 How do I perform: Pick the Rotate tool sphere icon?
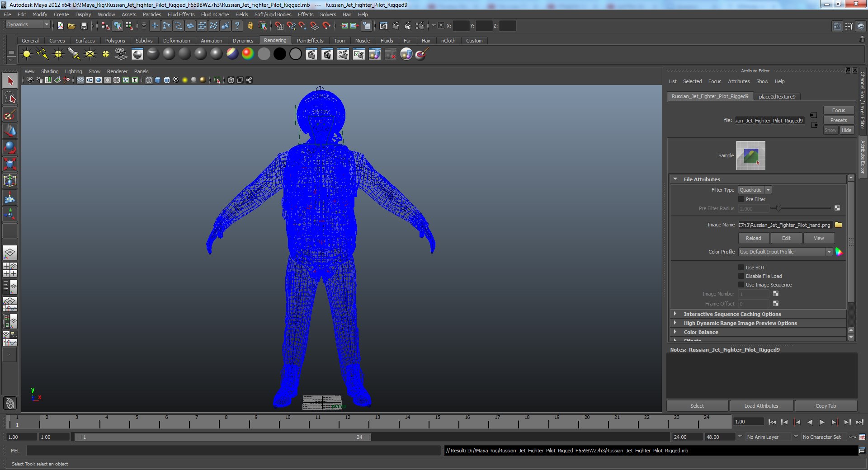[10, 148]
